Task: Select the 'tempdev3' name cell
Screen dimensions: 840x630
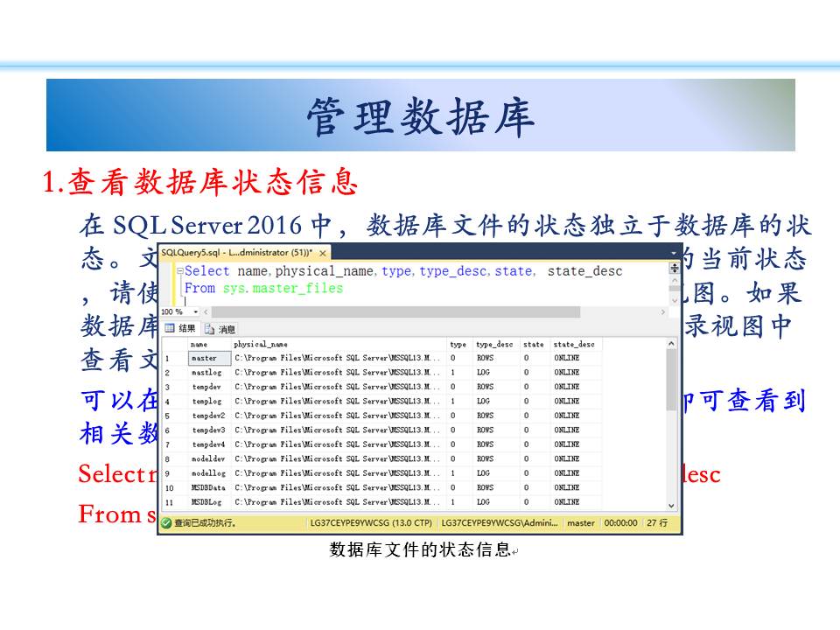Action: click(x=209, y=430)
